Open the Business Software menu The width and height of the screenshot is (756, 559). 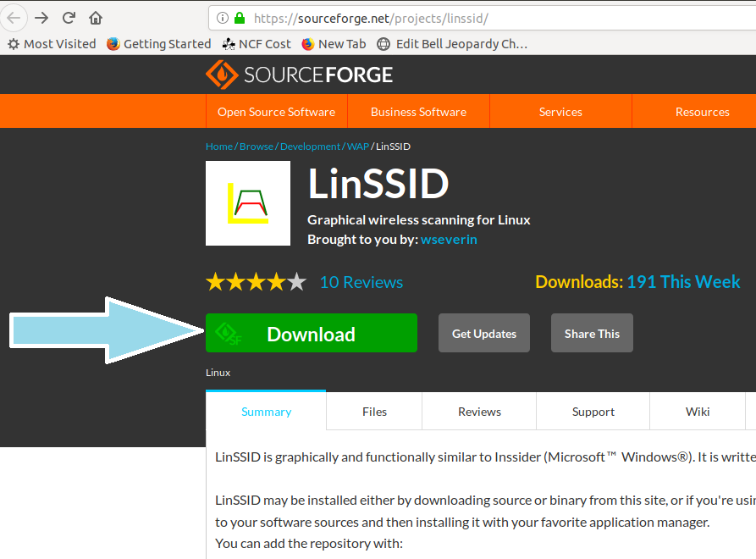(418, 112)
